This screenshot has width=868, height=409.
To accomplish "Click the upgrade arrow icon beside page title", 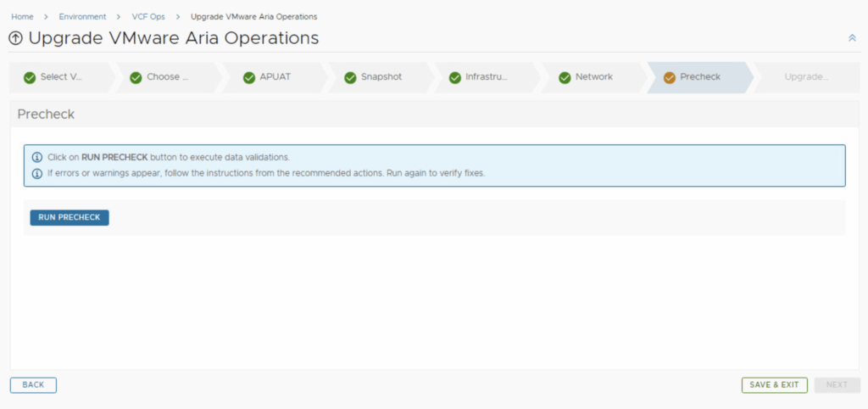I will coord(15,38).
